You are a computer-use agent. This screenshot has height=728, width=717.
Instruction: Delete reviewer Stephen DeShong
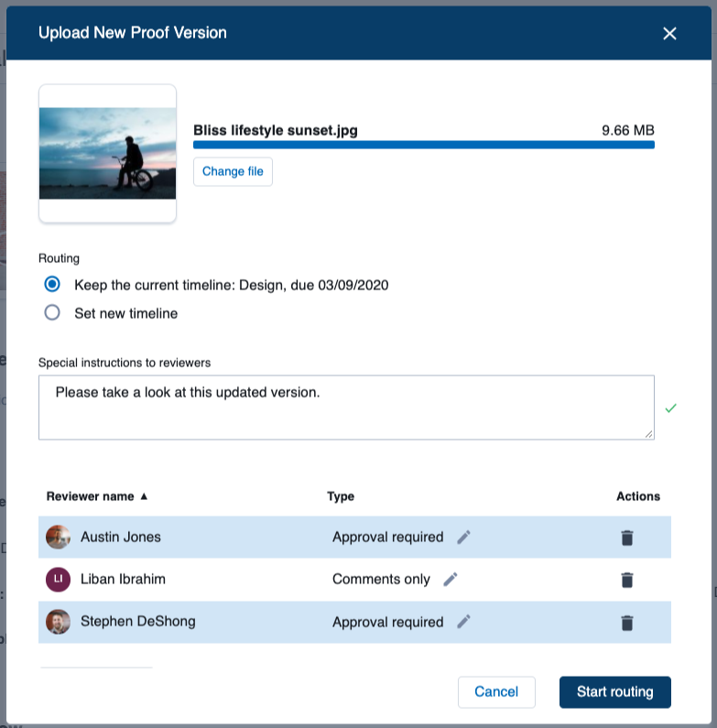point(627,623)
